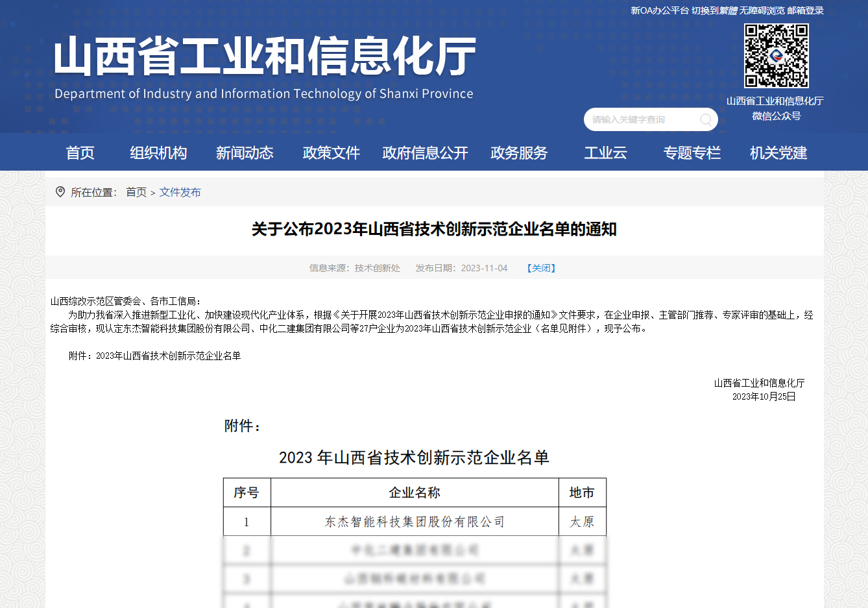Viewport: 868px width, 608px height.
Task: Open the WeChat public account QR code
Action: tap(777, 56)
